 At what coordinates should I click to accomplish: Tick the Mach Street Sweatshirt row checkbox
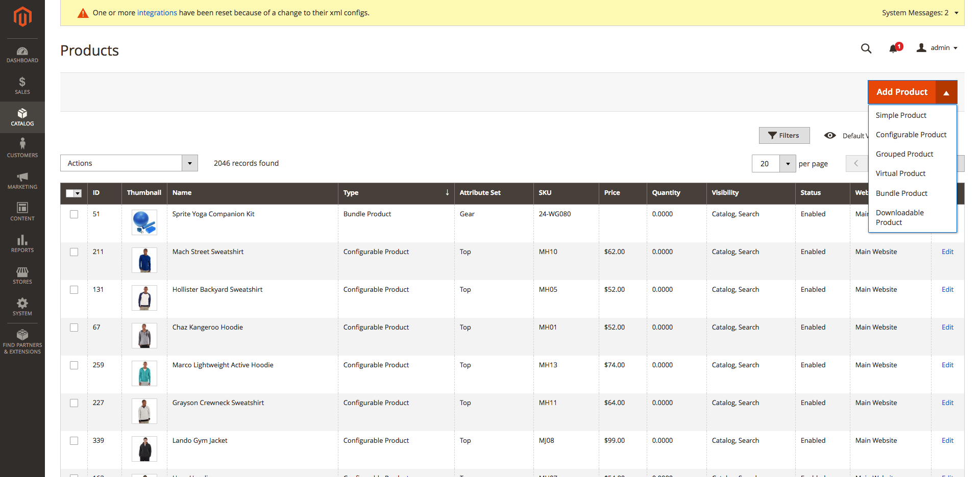[x=74, y=252]
